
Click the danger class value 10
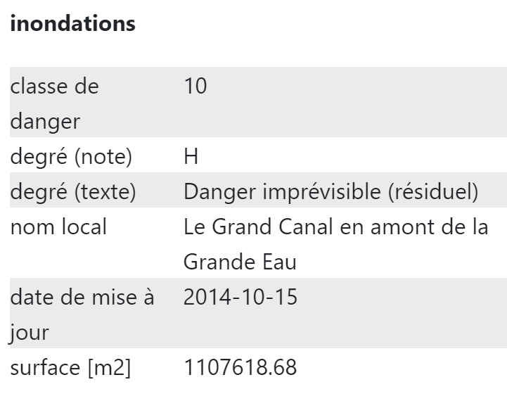[x=195, y=86]
